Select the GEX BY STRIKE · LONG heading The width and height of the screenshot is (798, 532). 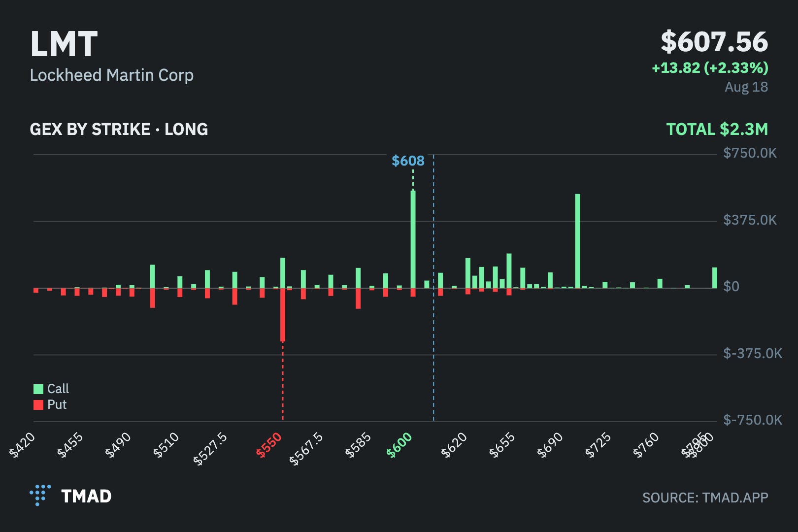(119, 129)
